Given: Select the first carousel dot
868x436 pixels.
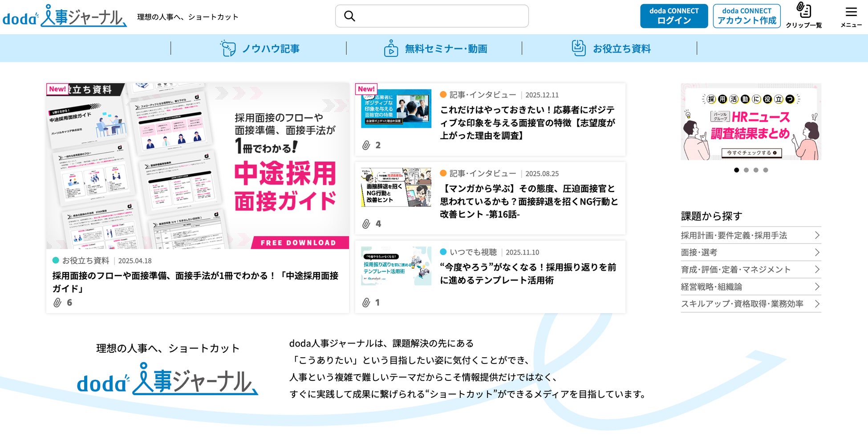Looking at the screenshot, I should (x=737, y=170).
